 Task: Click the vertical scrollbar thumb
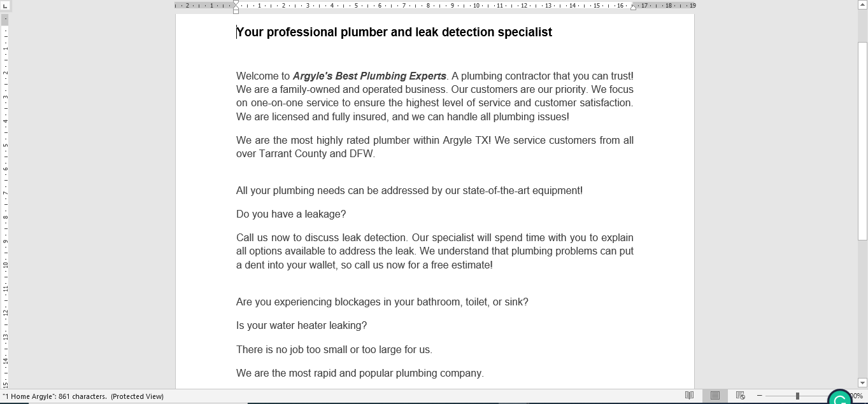(863, 140)
